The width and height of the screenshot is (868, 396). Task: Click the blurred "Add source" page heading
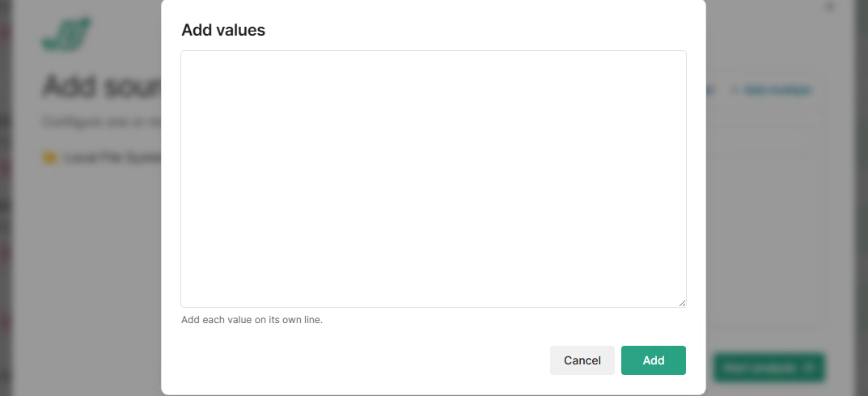tap(101, 87)
